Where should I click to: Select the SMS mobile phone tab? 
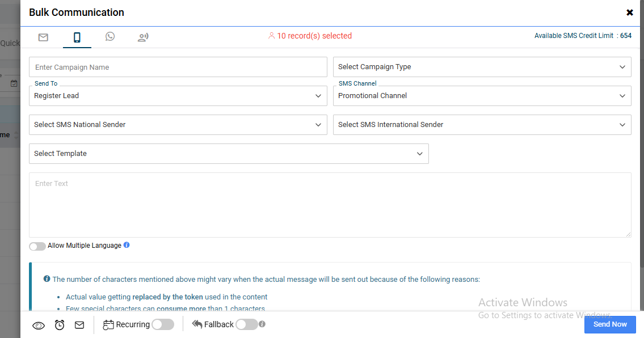(x=77, y=37)
